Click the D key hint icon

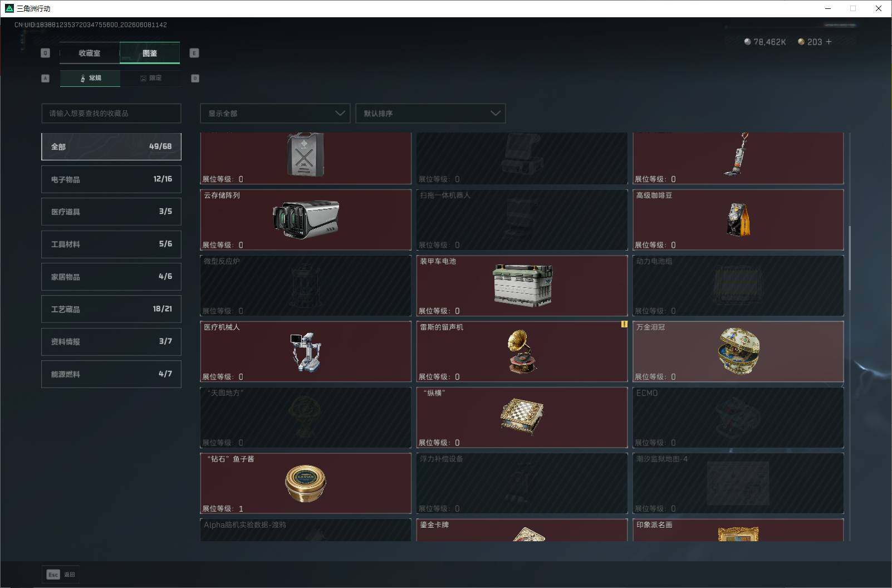[195, 79]
